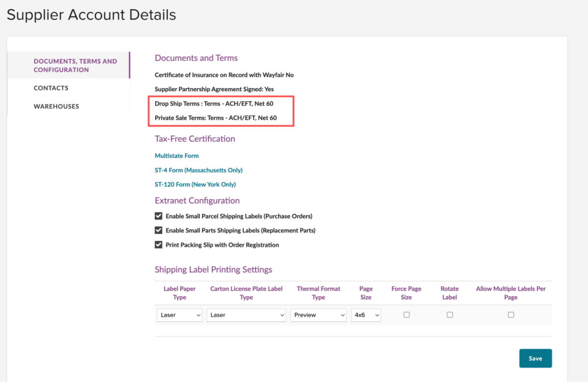This screenshot has height=382, width=588.
Task: Click the Drop Ship Terms line
Action: tap(214, 104)
